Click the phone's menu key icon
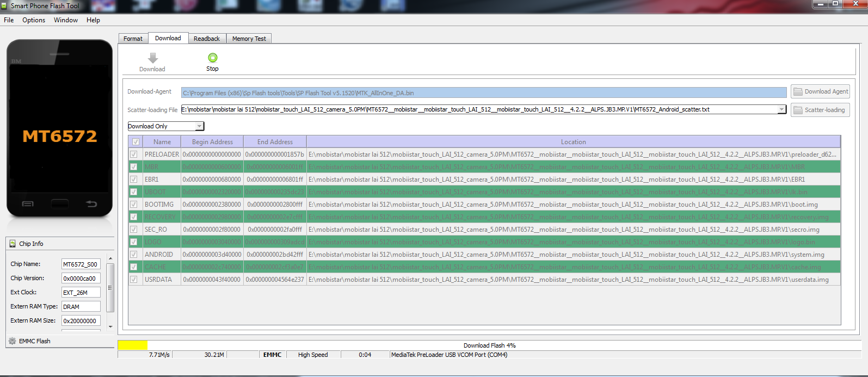 pyautogui.click(x=28, y=204)
